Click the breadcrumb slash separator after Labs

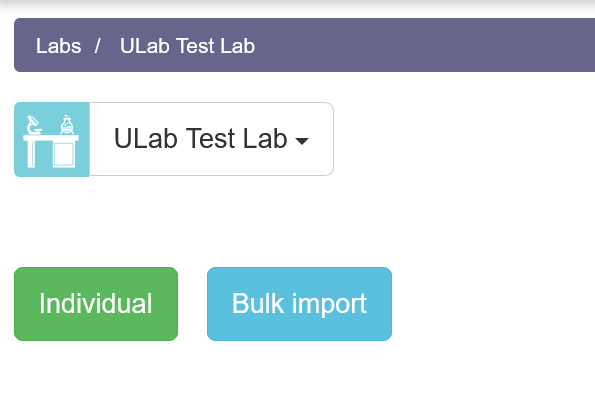98,46
